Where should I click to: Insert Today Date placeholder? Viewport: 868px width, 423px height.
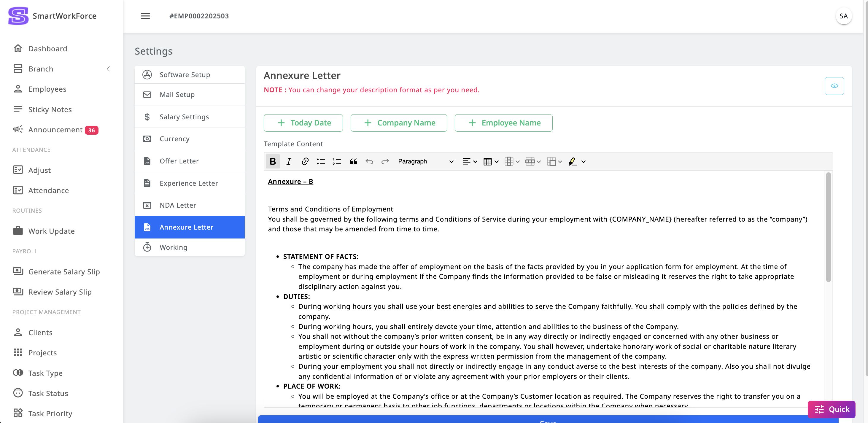pos(303,123)
